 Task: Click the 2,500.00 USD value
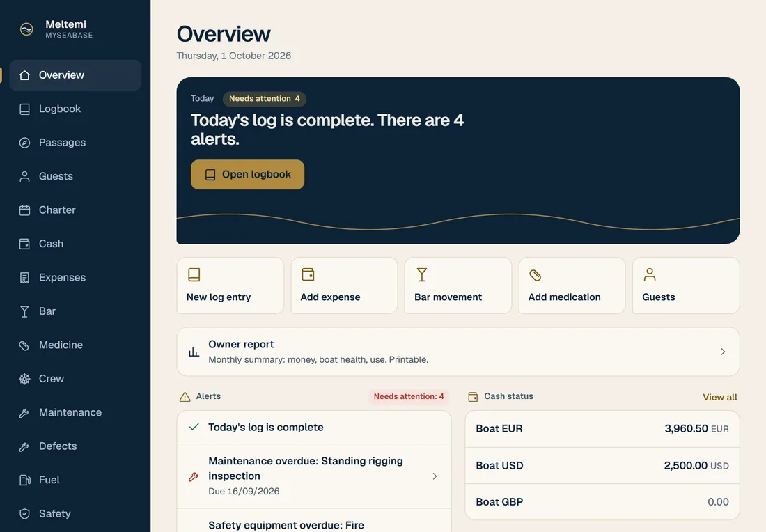pos(696,466)
